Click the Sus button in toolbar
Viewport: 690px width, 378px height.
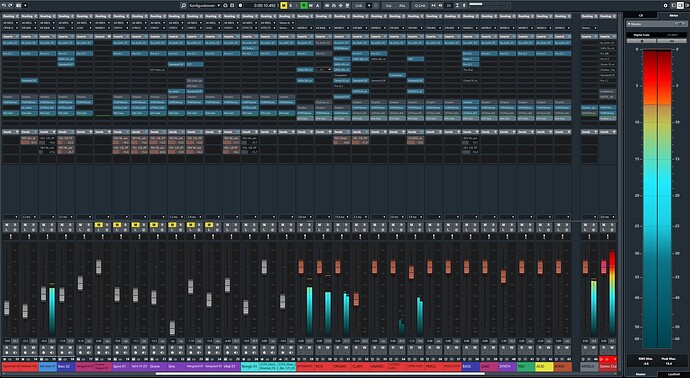(388, 5)
